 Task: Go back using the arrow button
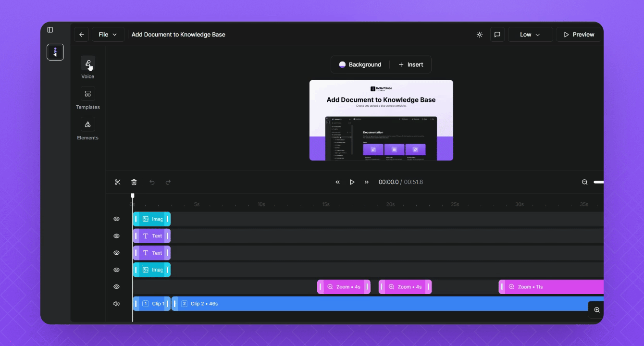(x=82, y=35)
